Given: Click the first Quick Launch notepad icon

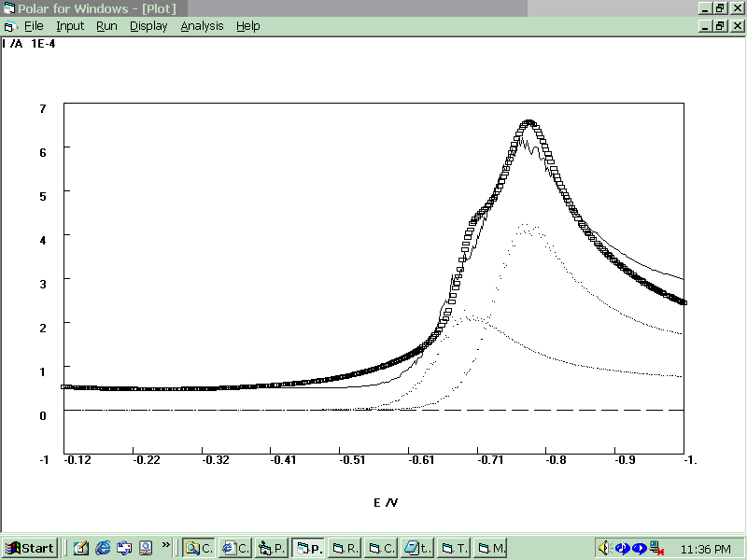Looking at the screenshot, I should [81, 548].
